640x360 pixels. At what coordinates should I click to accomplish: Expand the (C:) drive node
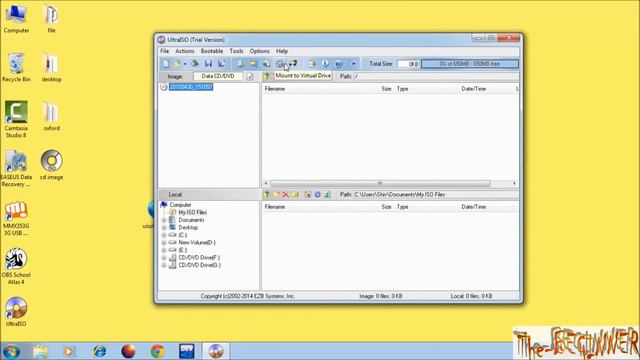(x=164, y=235)
